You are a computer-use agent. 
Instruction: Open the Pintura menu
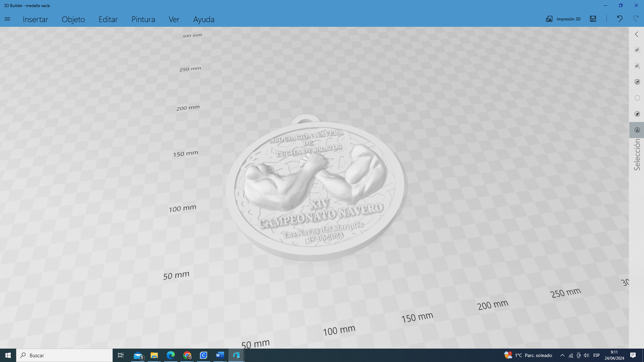coord(143,19)
